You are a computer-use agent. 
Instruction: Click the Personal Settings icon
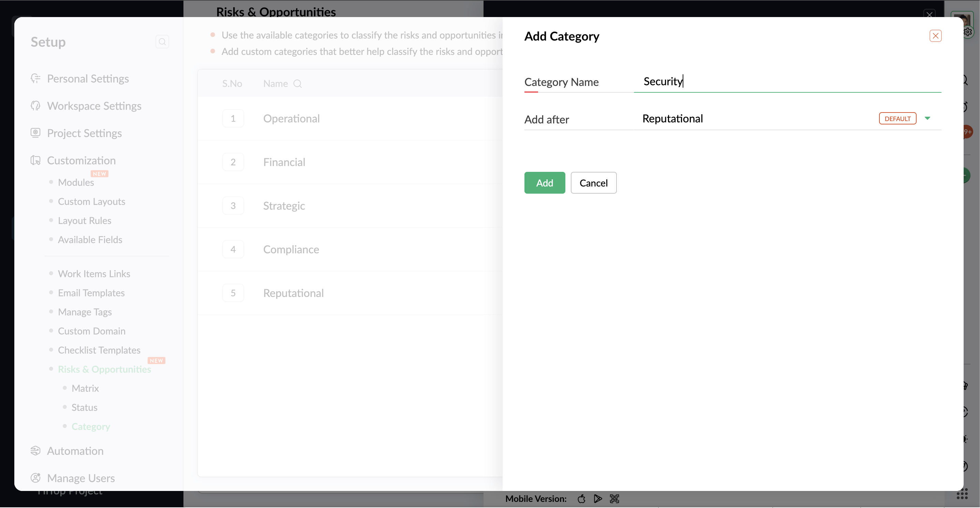pyautogui.click(x=35, y=79)
